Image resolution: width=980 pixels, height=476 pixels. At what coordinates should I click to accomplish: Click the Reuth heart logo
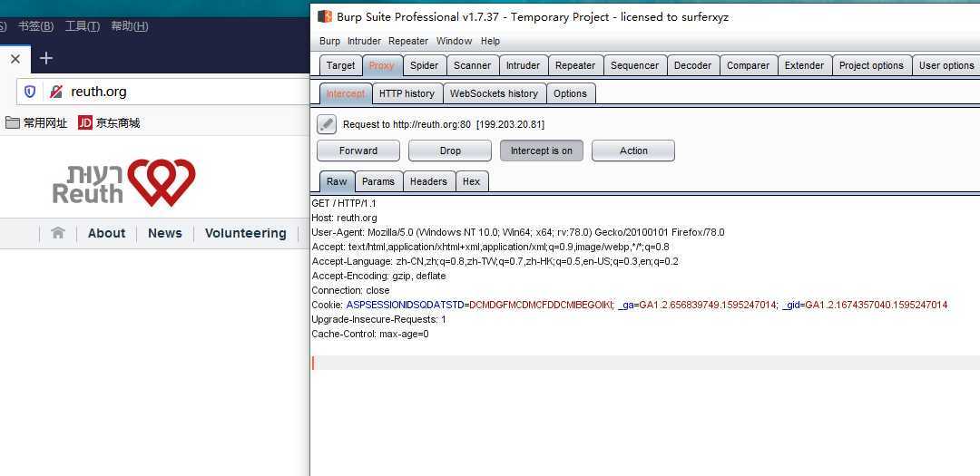click(x=162, y=181)
